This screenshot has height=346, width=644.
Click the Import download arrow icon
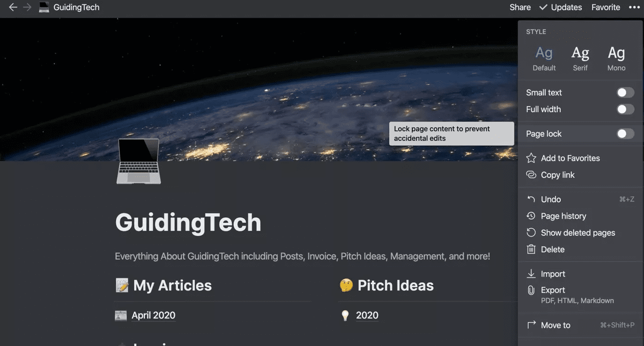(x=531, y=274)
